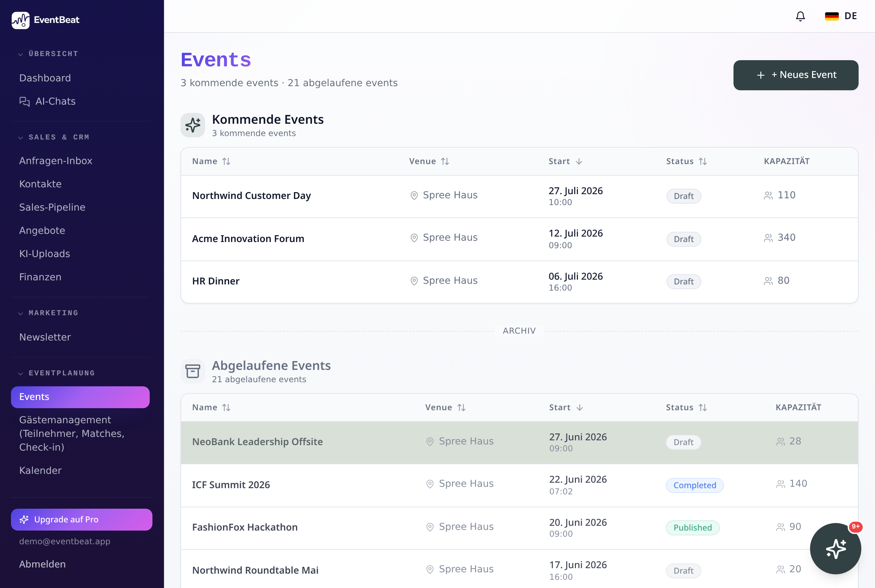
Task: Click location pin in Northwind Roundtable Mai row
Action: (x=430, y=569)
